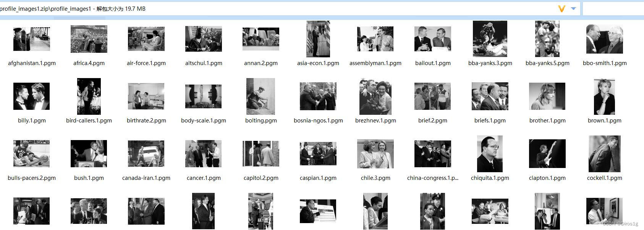644x230 pixels.
Task: Select asia-econ.1.pgm thumbnail
Action: tap(318, 39)
